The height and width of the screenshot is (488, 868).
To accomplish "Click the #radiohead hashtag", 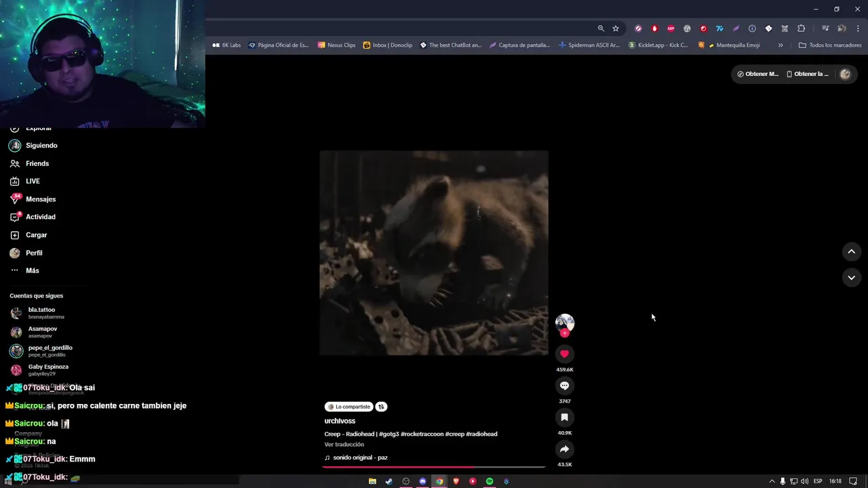I will 481,434.
